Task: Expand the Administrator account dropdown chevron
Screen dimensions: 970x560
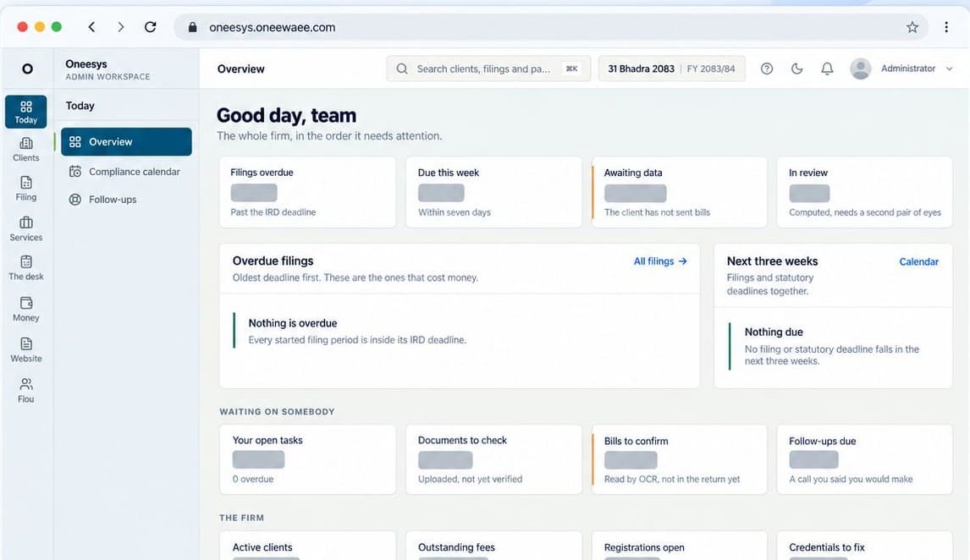Action: point(949,69)
